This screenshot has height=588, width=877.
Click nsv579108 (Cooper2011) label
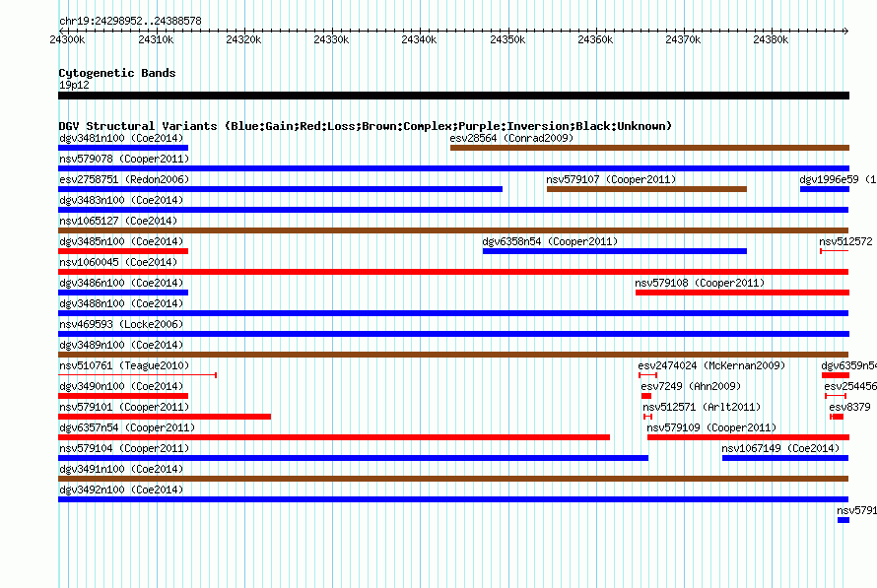[x=700, y=283]
